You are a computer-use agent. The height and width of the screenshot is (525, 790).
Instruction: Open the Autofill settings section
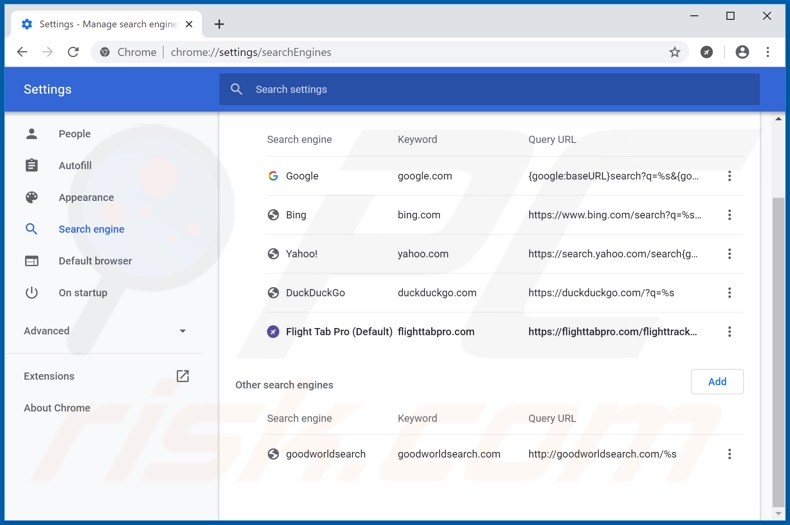[75, 165]
